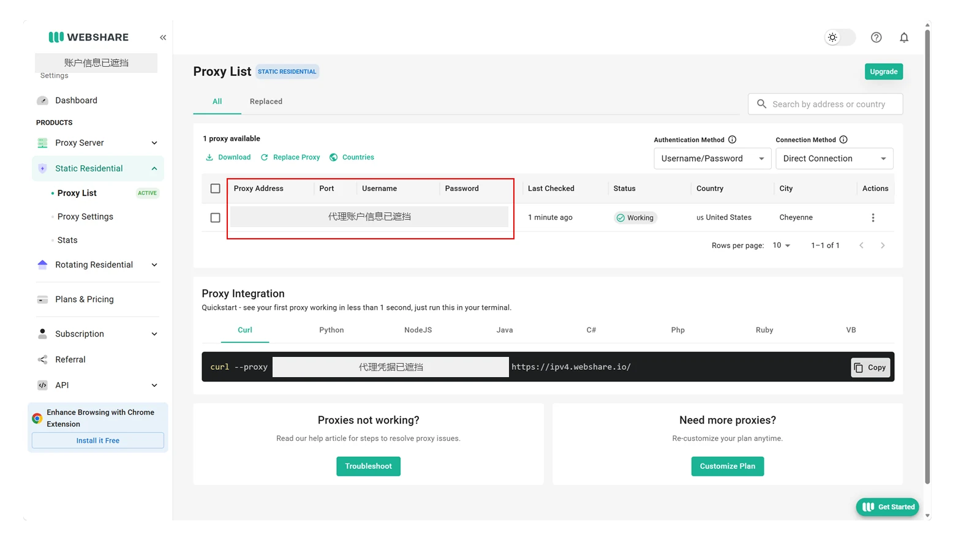Open the notifications bell icon
This screenshot has height=551, width=980.
pyautogui.click(x=904, y=37)
